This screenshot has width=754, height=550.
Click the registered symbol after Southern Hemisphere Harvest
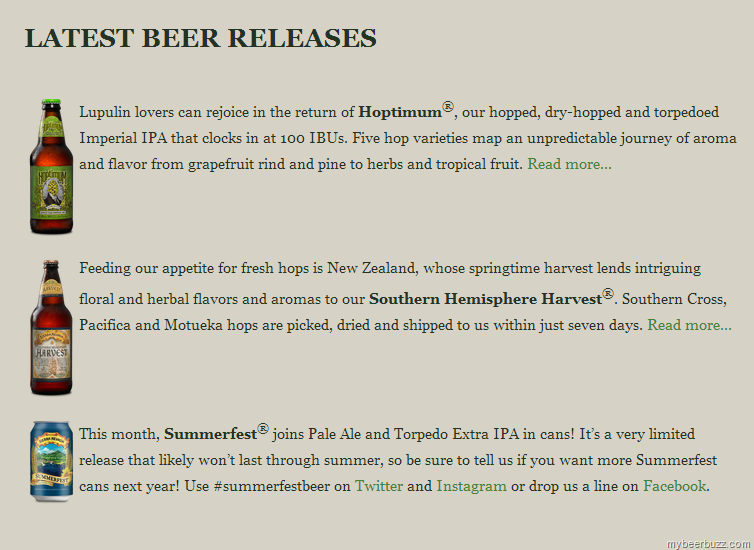click(x=608, y=294)
